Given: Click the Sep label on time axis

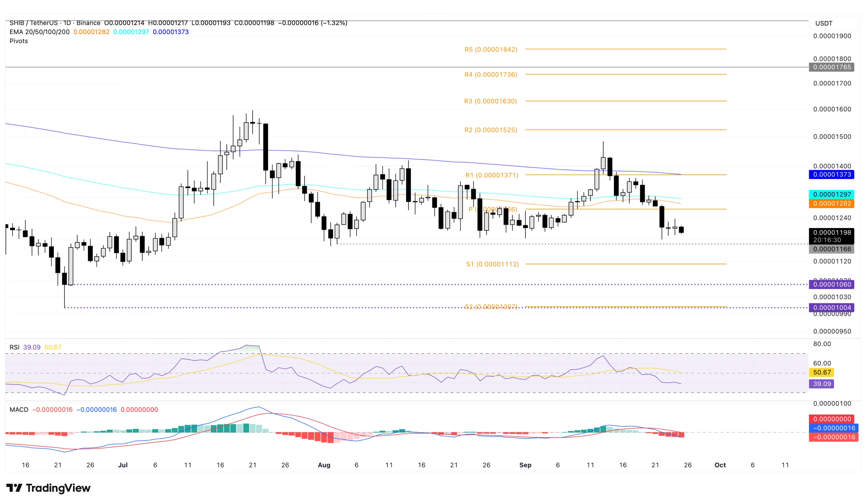Looking at the screenshot, I should coord(525,465).
